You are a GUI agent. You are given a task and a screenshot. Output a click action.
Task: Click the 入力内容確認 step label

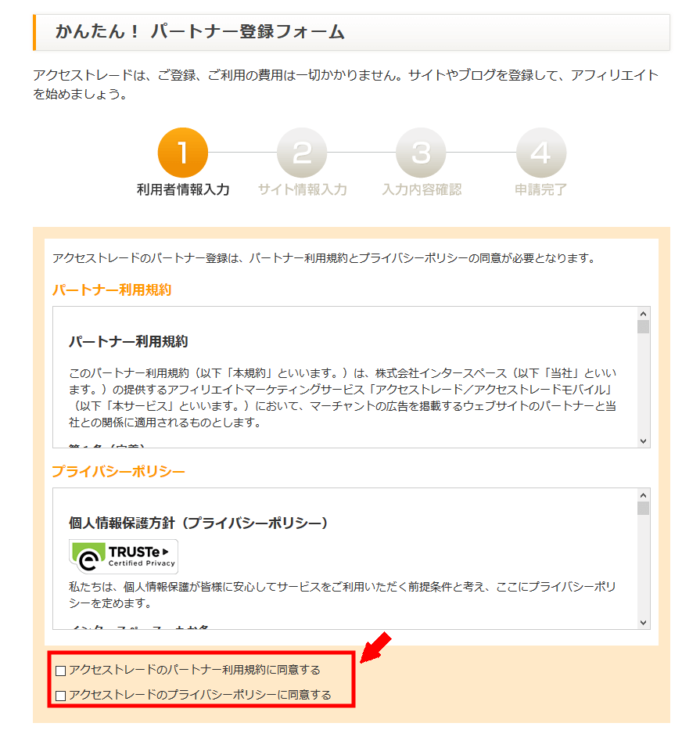tap(422, 189)
